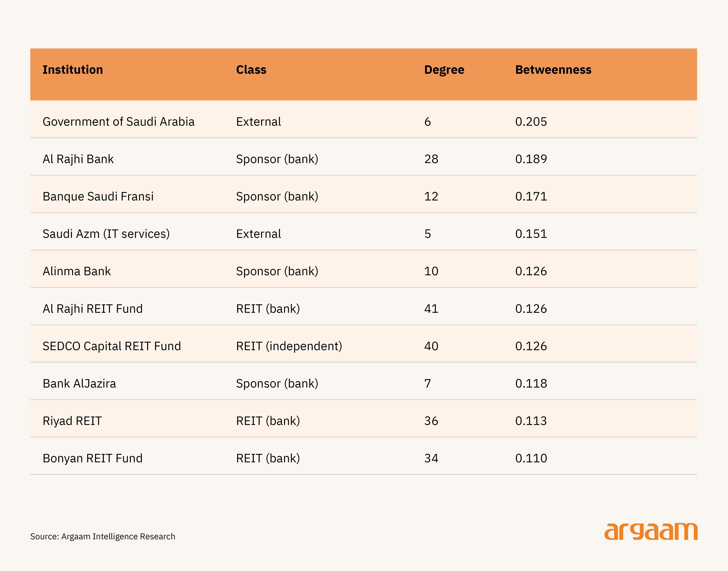The height and width of the screenshot is (571, 728).
Task: Pick degree value 7 for Bank AlJazira
Action: tap(428, 384)
